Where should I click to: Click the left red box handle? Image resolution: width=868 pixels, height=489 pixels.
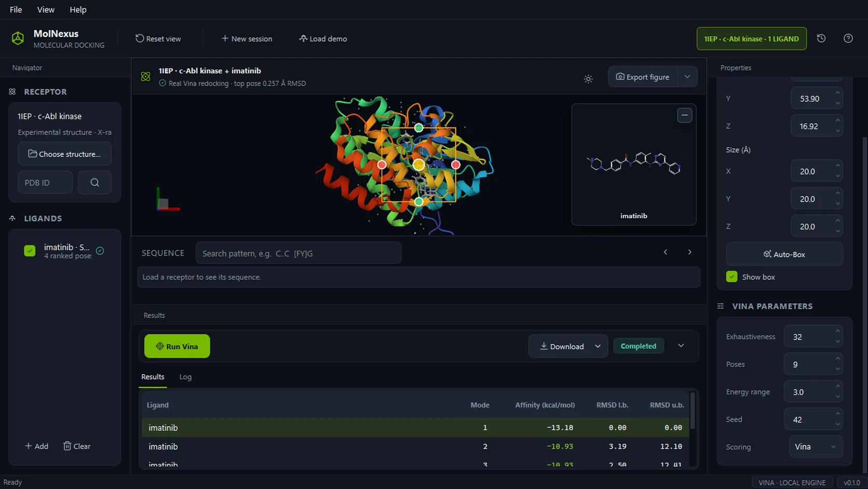382,165
